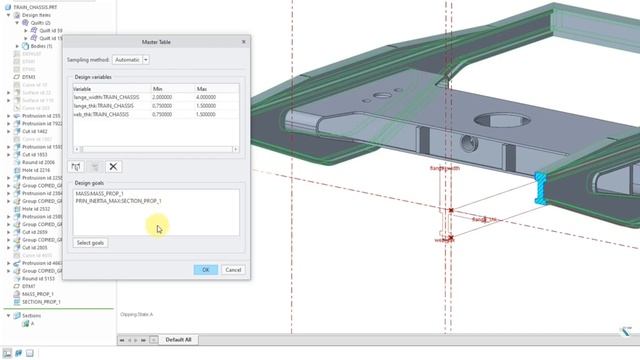Go to first combined state arrow

[x=122, y=340]
